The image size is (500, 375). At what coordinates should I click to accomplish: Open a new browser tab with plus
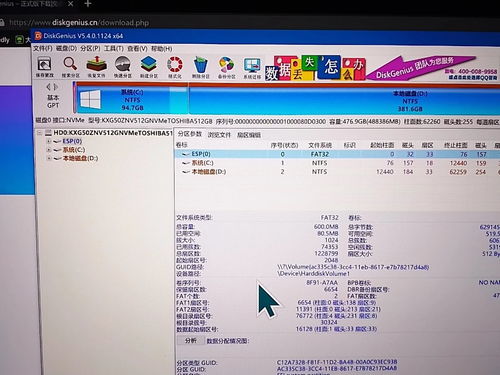[88, 4]
